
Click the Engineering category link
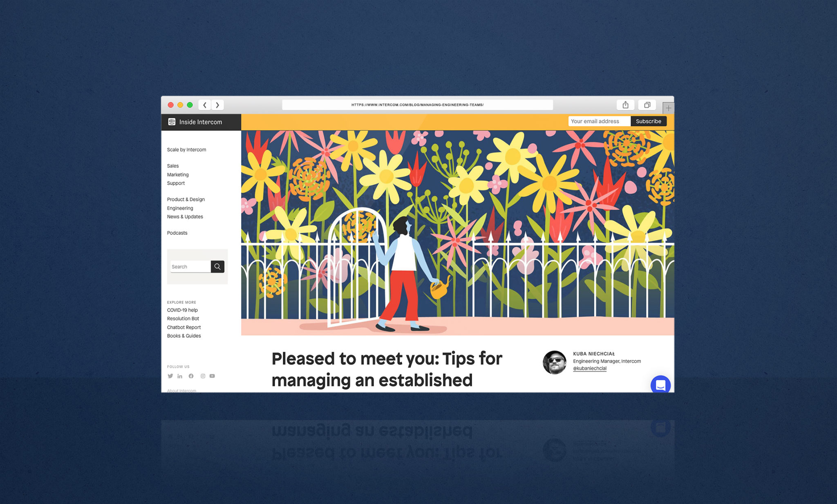[x=181, y=208]
